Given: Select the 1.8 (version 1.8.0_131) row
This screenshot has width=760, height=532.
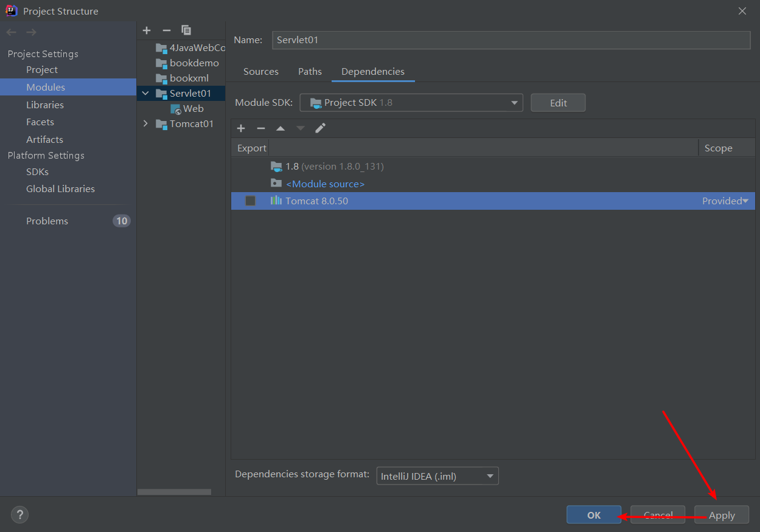Looking at the screenshot, I should click(x=493, y=166).
